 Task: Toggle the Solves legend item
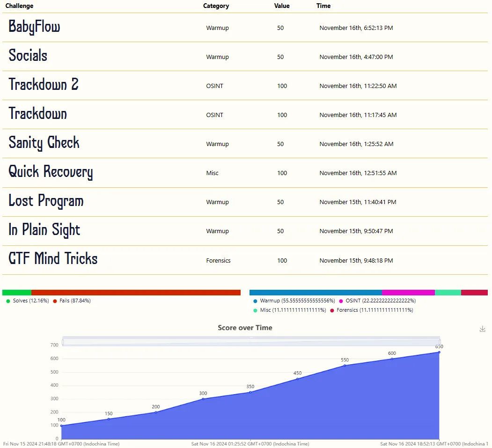tap(28, 301)
